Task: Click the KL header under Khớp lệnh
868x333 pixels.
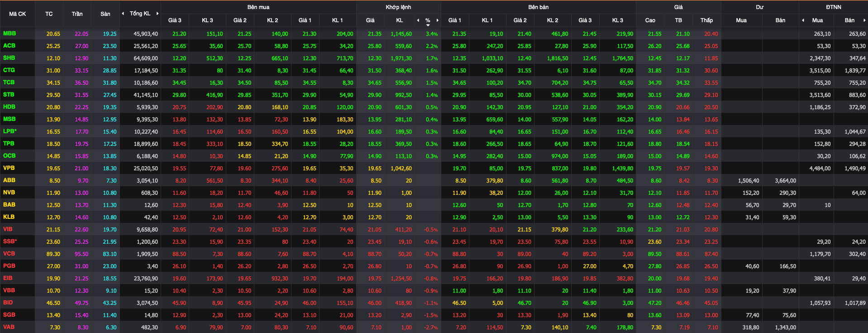Action: tap(400, 20)
